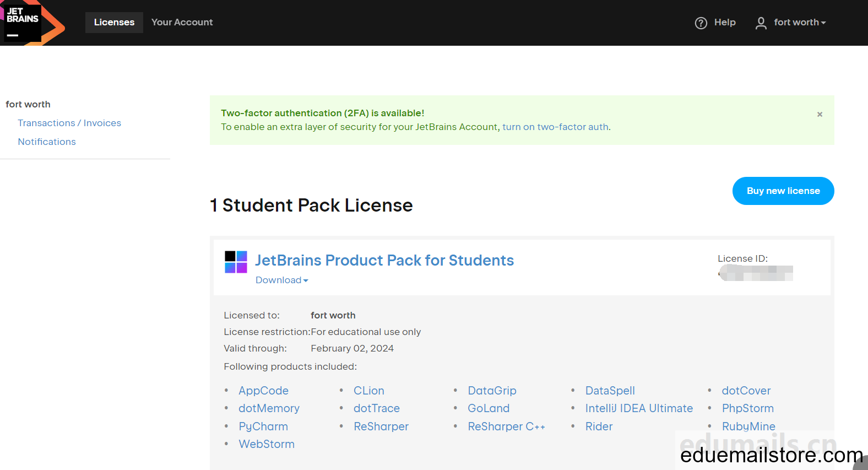Open the ReSharper C++ product link

click(x=506, y=426)
